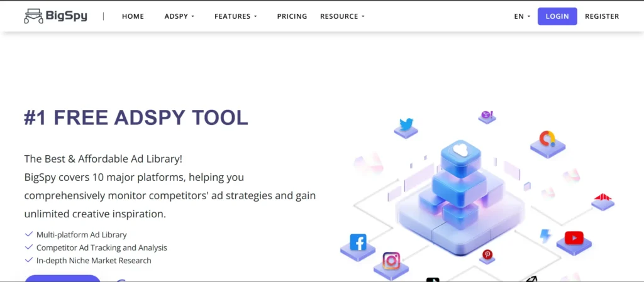The height and width of the screenshot is (282, 644).
Task: Click the Instagram icon
Action: pyautogui.click(x=391, y=261)
